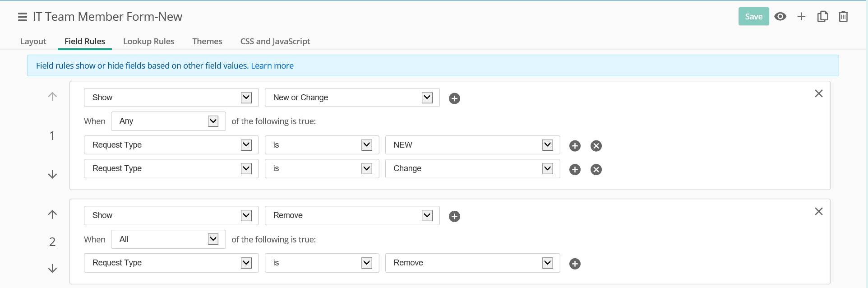Add a condition after 'Request Type is NEW'
This screenshot has height=288, width=868.
point(575,146)
